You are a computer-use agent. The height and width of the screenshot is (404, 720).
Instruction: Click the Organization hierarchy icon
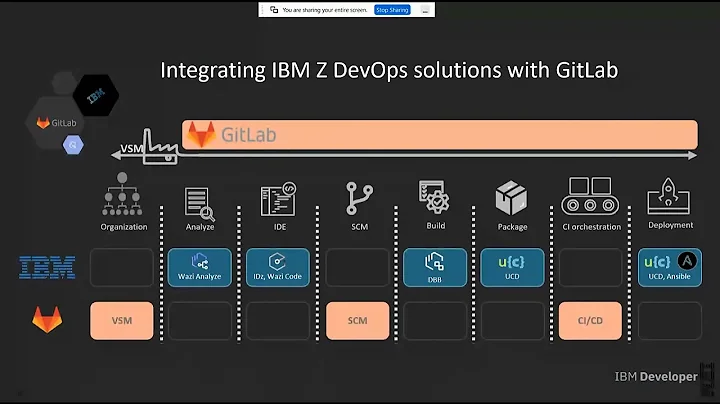(x=122, y=194)
